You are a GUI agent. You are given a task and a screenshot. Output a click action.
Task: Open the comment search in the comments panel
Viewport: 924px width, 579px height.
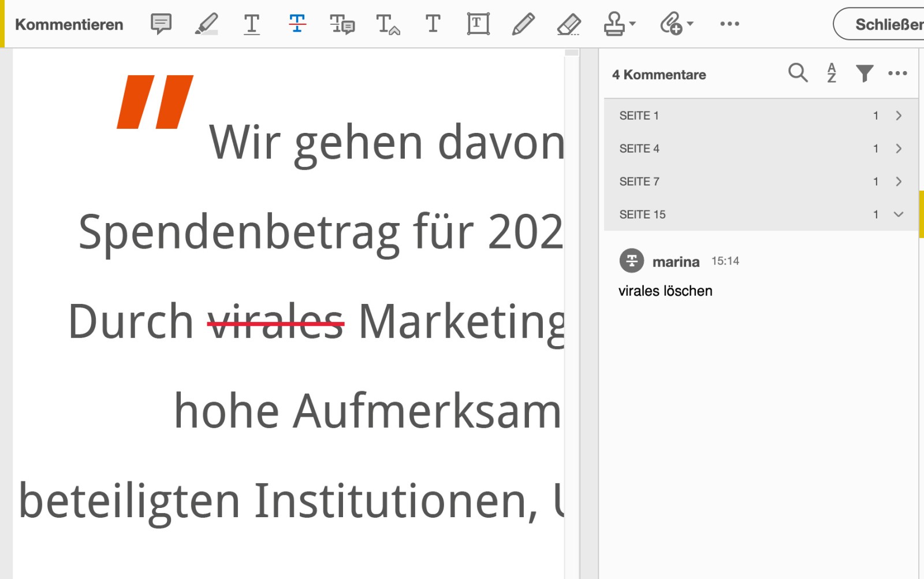[x=798, y=73]
